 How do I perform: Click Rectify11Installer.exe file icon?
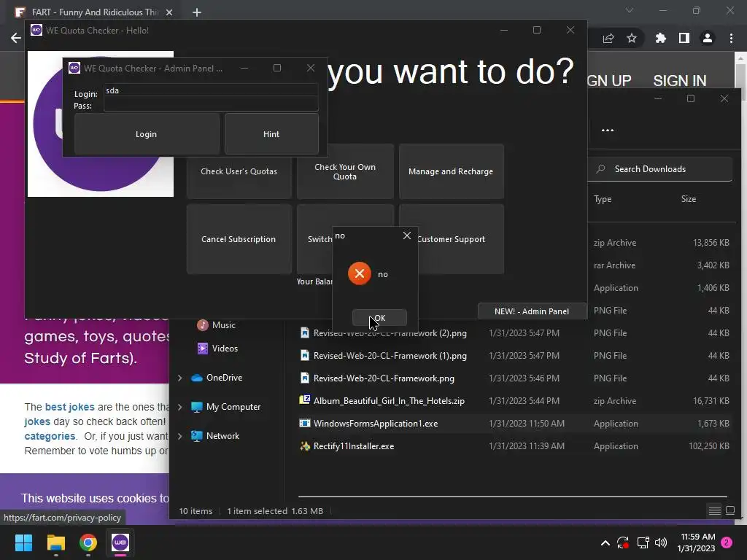[x=305, y=446]
